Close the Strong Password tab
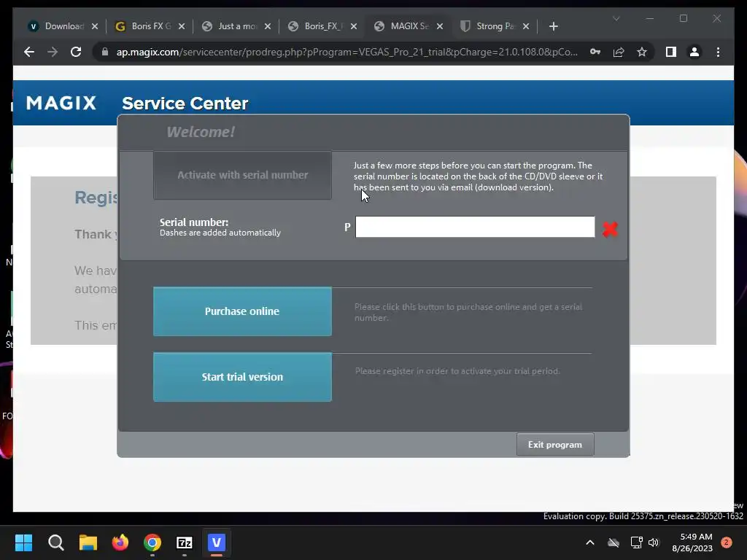This screenshot has width=747, height=560. click(x=526, y=27)
